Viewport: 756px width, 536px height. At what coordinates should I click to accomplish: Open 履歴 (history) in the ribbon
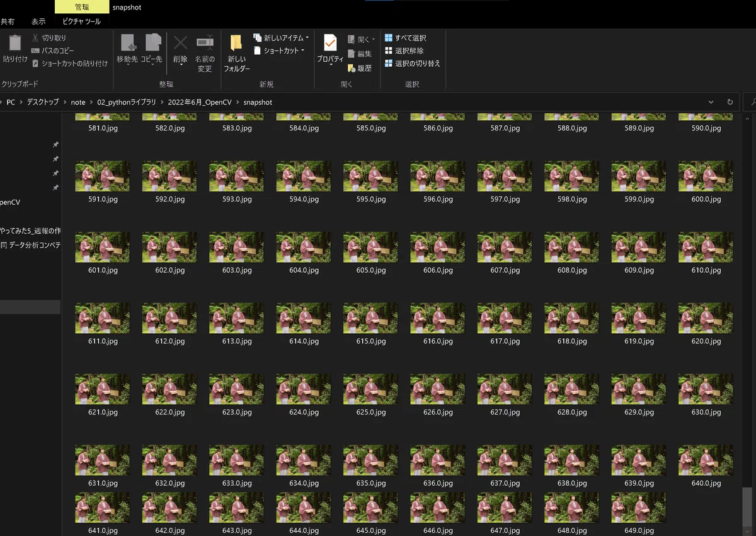pyautogui.click(x=360, y=68)
